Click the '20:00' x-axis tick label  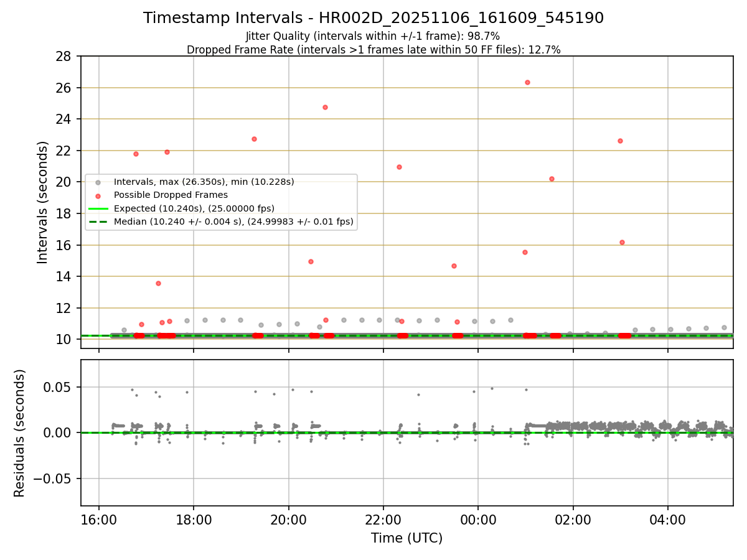(289, 519)
